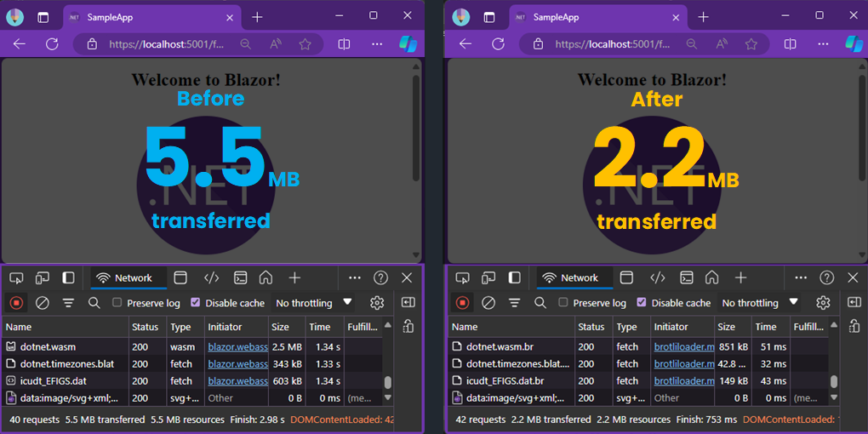Close the left DevTools panel
This screenshot has width=868, height=434.
pyautogui.click(x=407, y=278)
